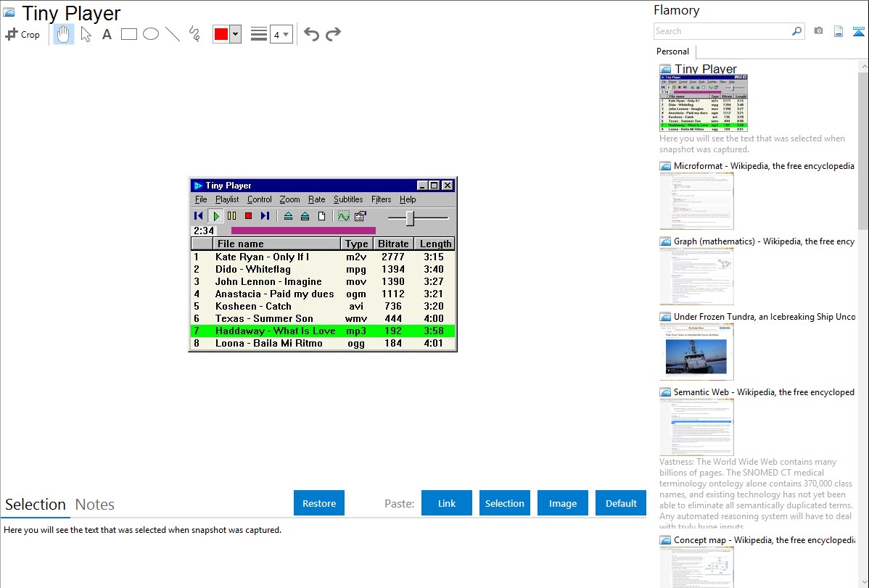Screen dimensions: 869x588
Task: Click the yellow pause button
Action: 231,216
